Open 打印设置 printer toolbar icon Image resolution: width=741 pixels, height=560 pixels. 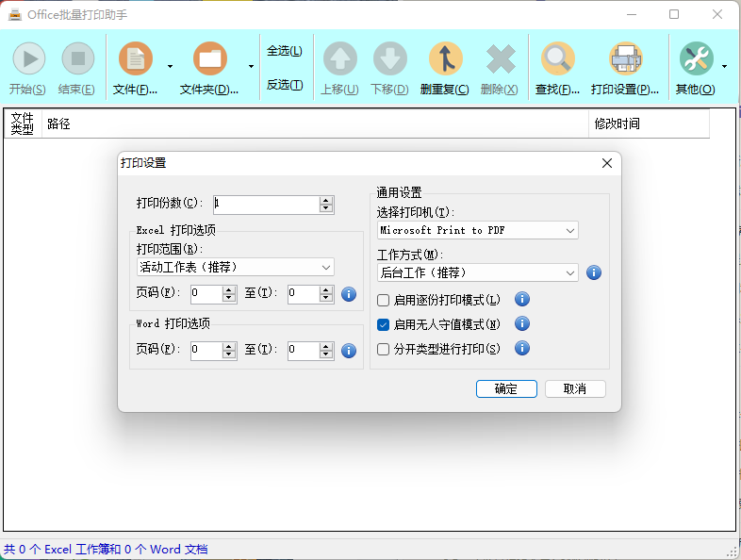pos(626,58)
